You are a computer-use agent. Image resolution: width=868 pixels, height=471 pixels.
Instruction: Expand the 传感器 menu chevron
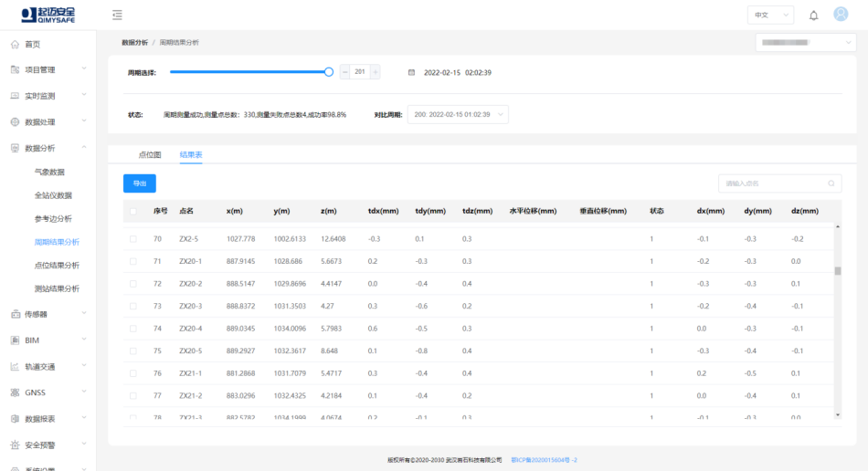pyautogui.click(x=84, y=313)
